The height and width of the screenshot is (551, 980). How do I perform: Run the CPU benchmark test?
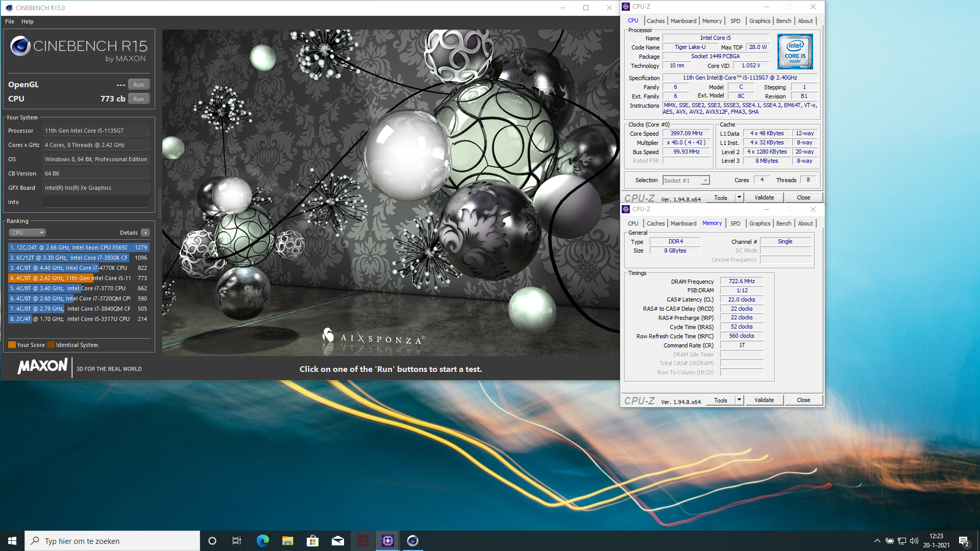point(138,99)
